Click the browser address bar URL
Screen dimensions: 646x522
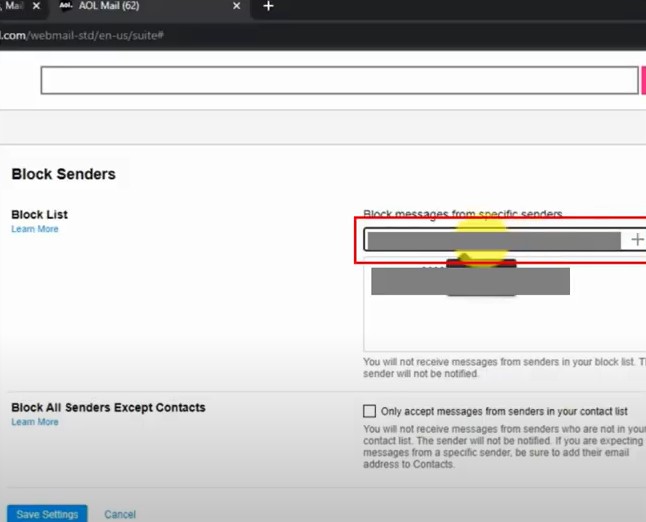pos(82,35)
